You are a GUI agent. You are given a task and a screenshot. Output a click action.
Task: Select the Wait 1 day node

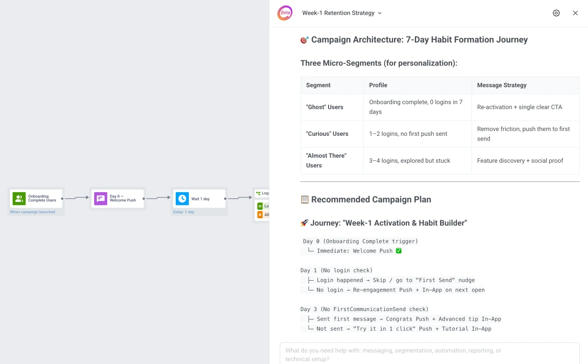[x=200, y=198]
